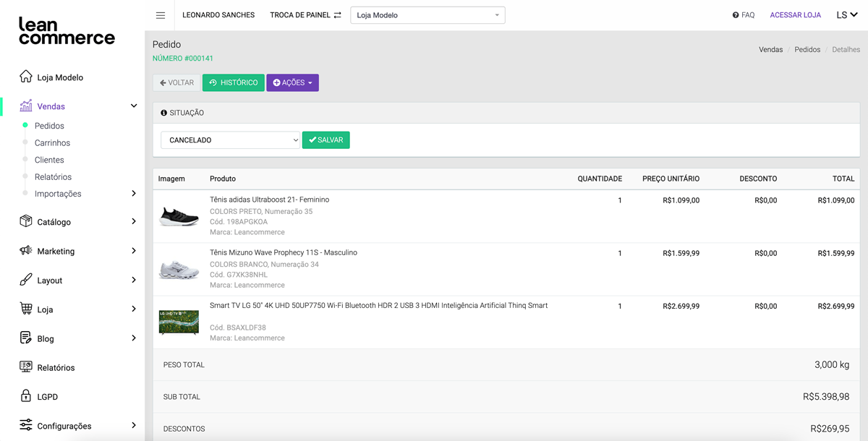This screenshot has height=441, width=868.
Task: Open the LS user account dropdown
Action: click(x=846, y=15)
